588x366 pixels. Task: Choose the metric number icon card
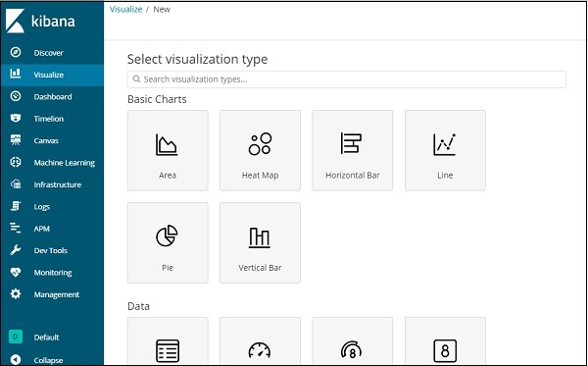(x=445, y=341)
